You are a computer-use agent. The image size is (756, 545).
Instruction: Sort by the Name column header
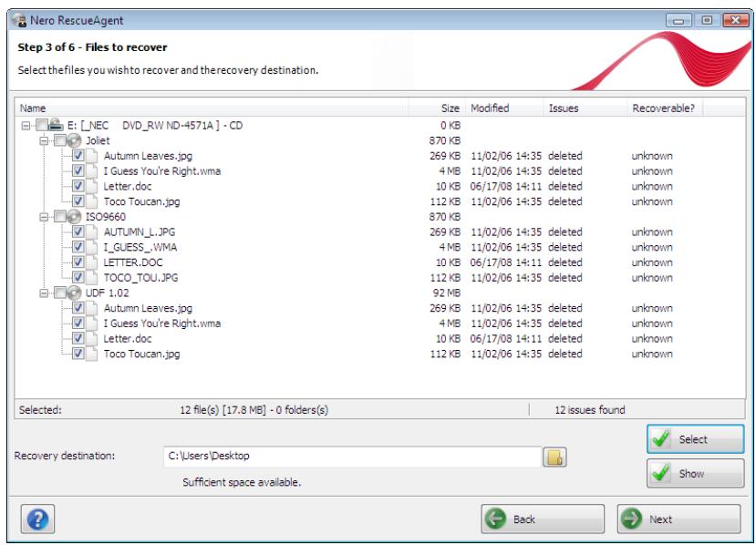pyautogui.click(x=212, y=108)
